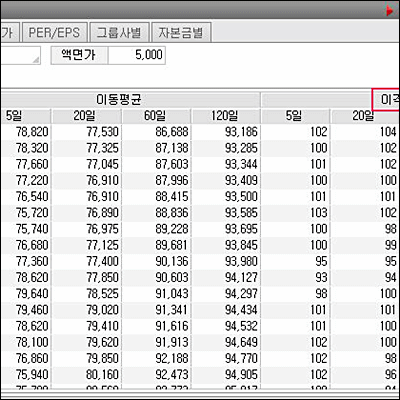Screen dimensions: 400x400
Task: Click the 액면가 label button
Action: click(79, 55)
